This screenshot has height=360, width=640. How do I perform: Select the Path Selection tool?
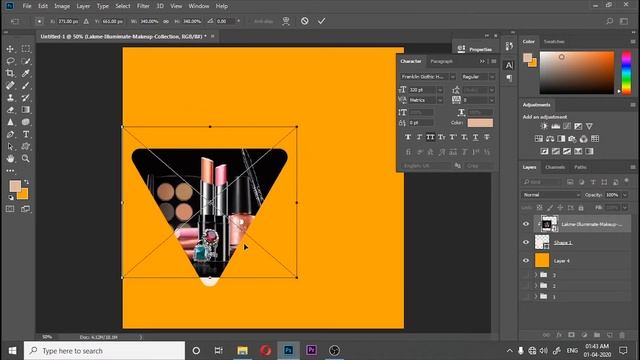coord(10,147)
